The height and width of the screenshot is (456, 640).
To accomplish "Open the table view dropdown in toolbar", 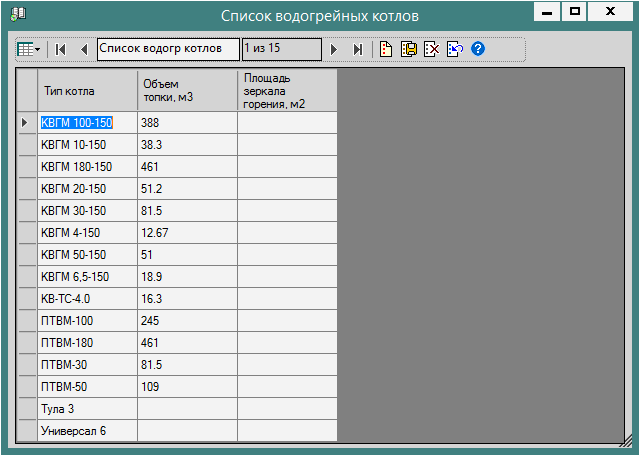I will [x=29, y=49].
